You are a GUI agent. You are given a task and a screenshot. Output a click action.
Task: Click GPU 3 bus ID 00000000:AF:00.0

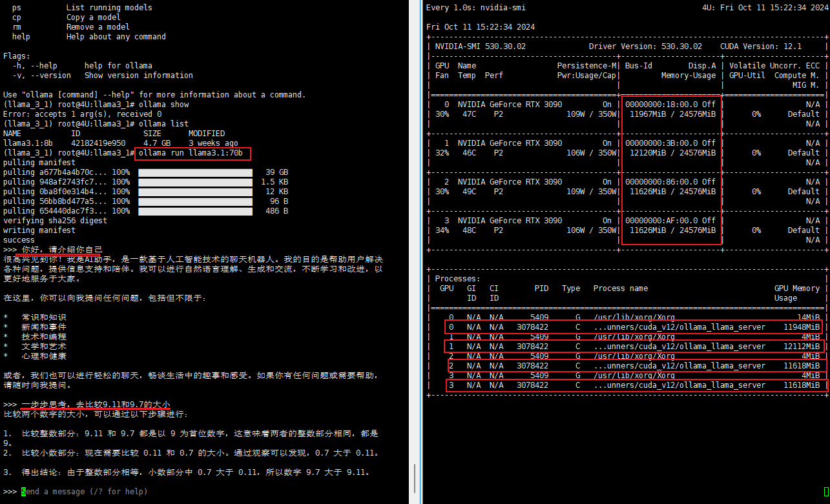[x=661, y=221]
